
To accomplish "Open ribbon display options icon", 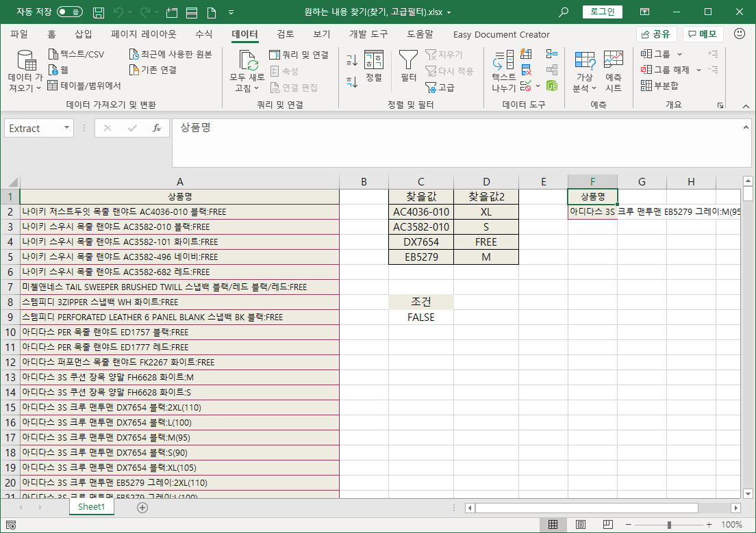I will click(x=644, y=12).
